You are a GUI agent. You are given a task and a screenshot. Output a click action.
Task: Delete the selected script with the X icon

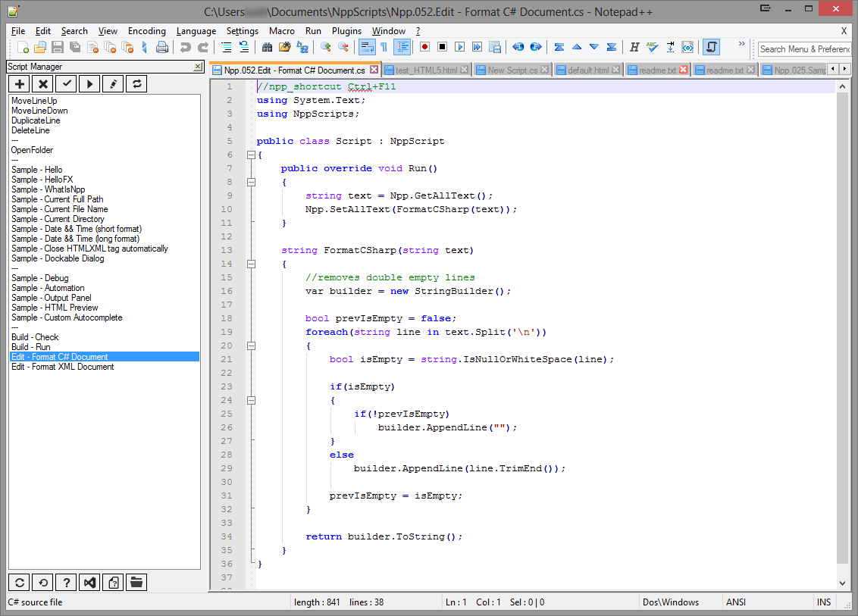[x=42, y=83]
